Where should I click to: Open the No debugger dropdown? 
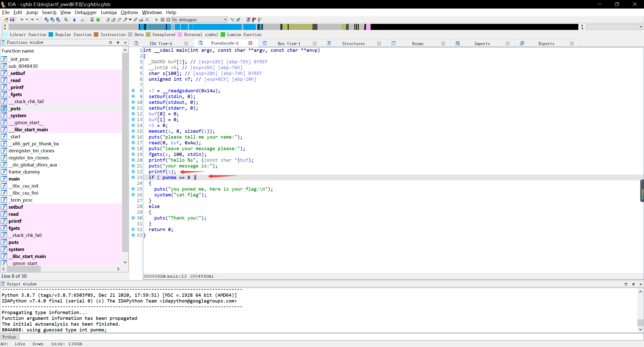[x=225, y=20]
